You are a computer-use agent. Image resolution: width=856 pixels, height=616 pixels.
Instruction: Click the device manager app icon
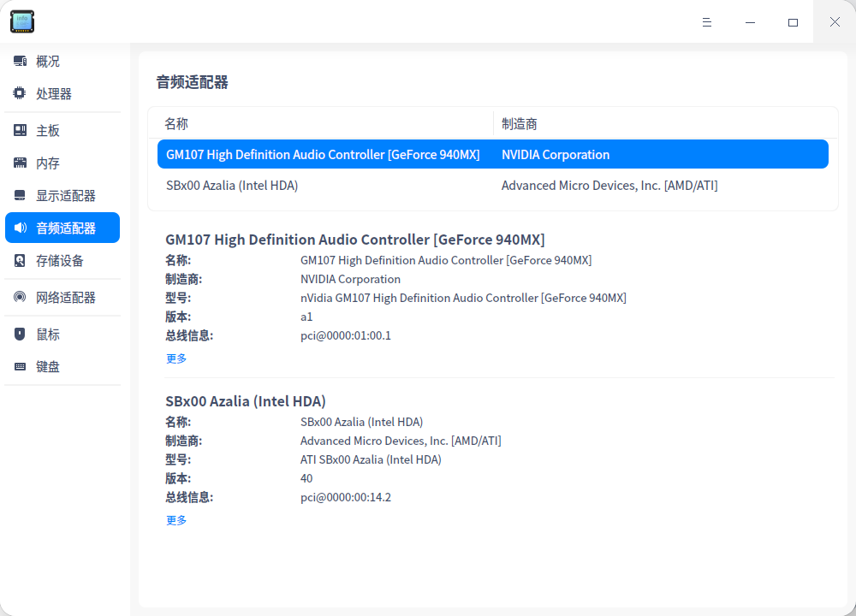pyautogui.click(x=22, y=21)
